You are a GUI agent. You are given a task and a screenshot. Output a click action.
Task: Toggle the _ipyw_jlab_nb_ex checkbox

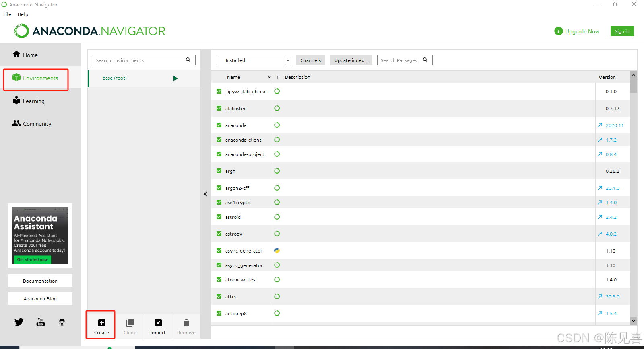pyautogui.click(x=219, y=91)
